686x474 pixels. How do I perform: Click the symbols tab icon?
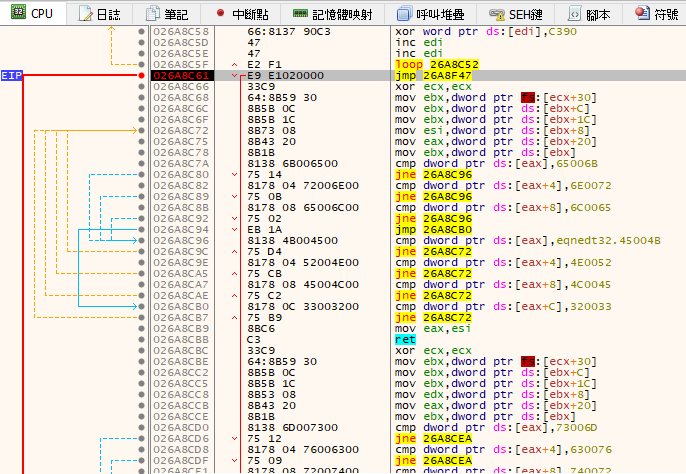pyautogui.click(x=642, y=13)
